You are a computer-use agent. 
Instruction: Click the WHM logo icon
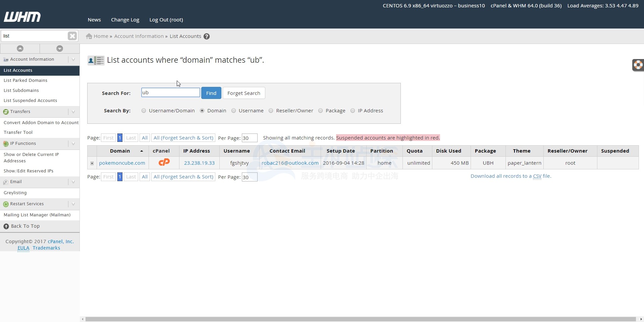pos(22,17)
